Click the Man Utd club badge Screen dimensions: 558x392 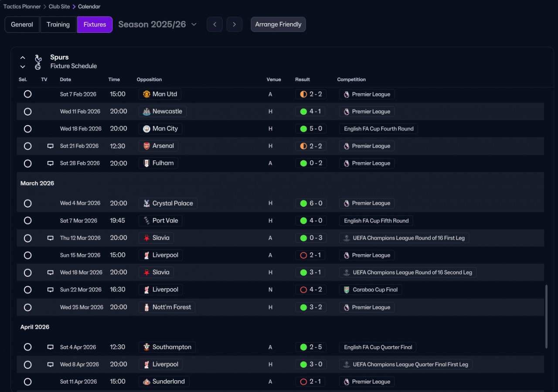pos(146,94)
